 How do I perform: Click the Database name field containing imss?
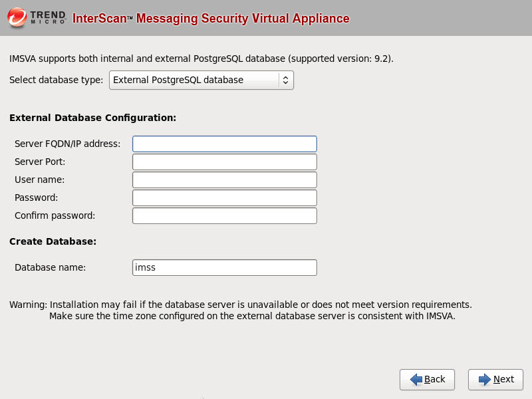(224, 267)
